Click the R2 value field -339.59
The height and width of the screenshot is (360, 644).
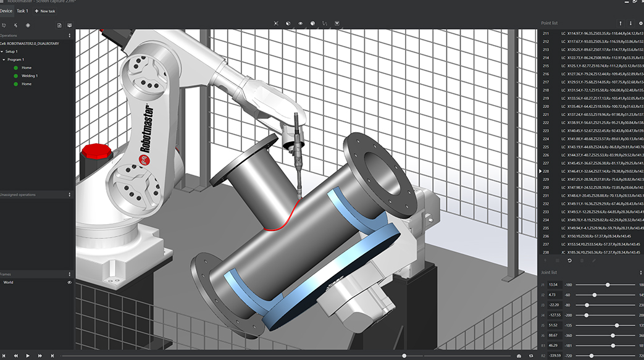[554, 356]
